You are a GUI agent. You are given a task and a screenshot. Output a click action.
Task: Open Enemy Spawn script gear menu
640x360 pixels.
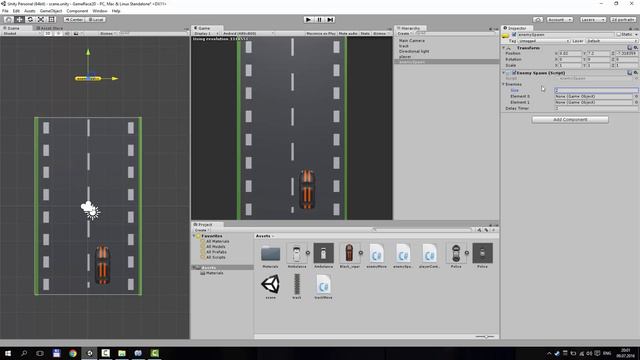point(636,73)
